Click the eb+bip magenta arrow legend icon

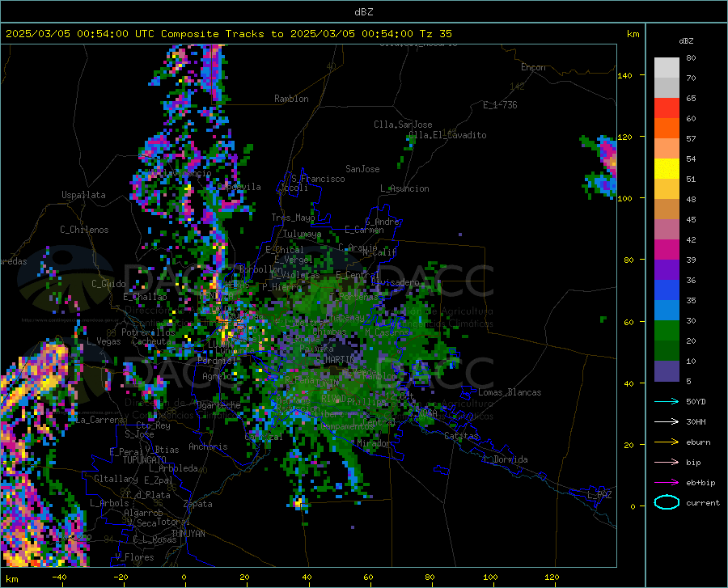pyautogui.click(x=667, y=482)
